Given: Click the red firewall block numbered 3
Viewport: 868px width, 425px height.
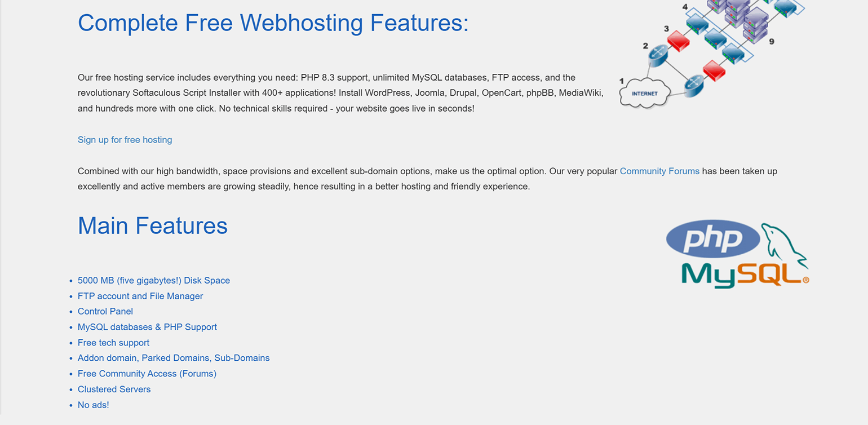Looking at the screenshot, I should [678, 41].
